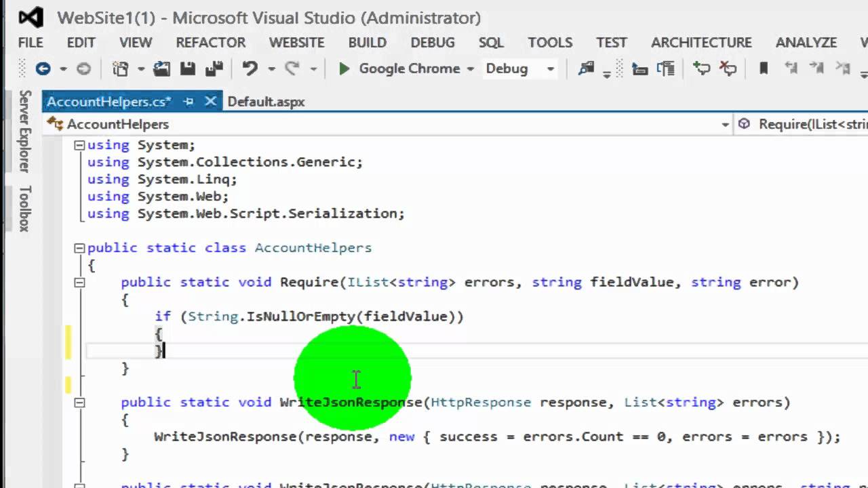Clear all bookmarks icon
The height and width of the screenshot is (488, 868).
tap(843, 68)
